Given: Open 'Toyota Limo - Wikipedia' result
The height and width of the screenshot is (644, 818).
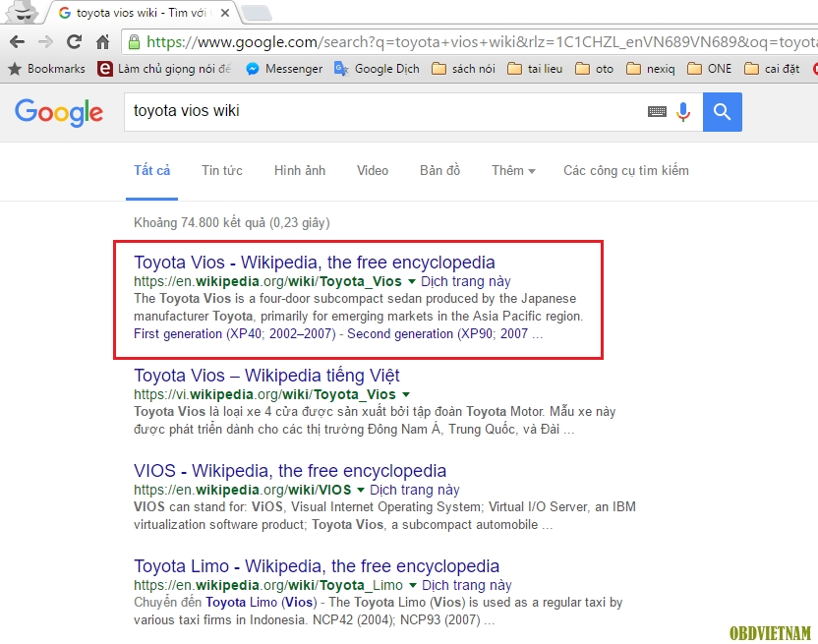Looking at the screenshot, I should point(317,566).
